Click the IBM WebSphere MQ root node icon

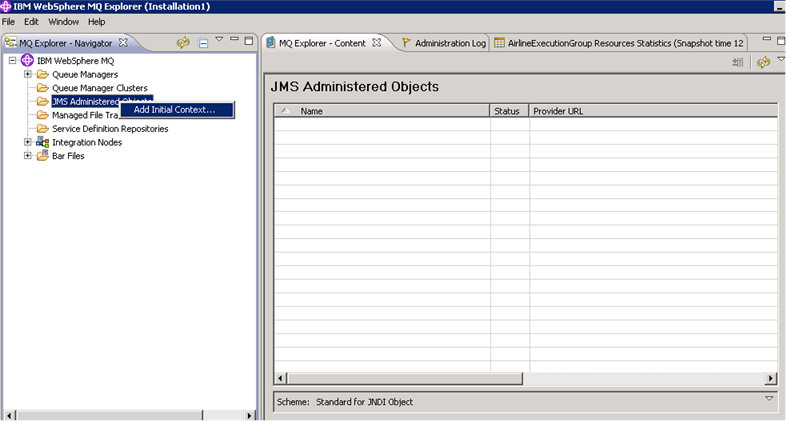click(27, 61)
